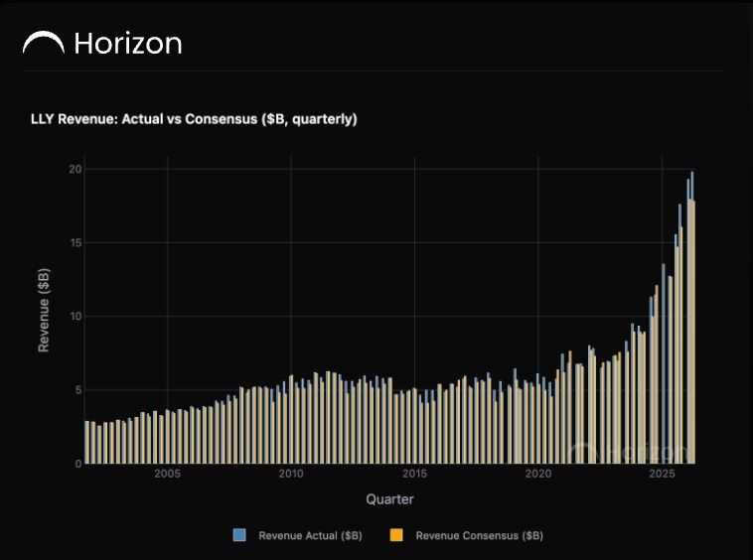Click the 2015 x-axis tick label
The width and height of the screenshot is (753, 560).
pos(414,474)
